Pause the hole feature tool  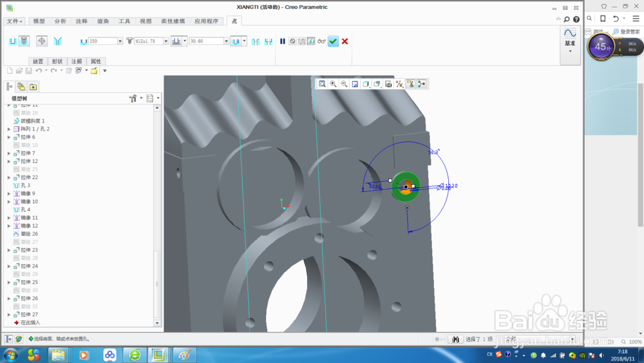283,41
